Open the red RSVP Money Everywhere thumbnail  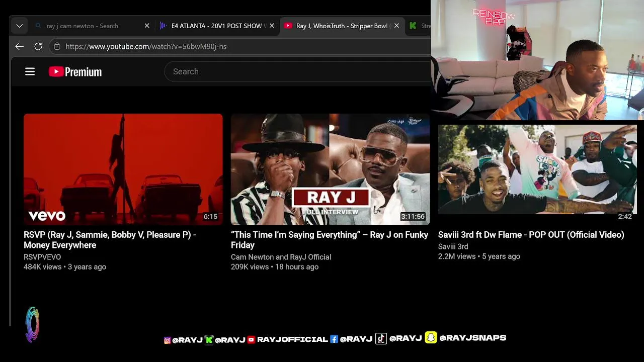(123, 169)
